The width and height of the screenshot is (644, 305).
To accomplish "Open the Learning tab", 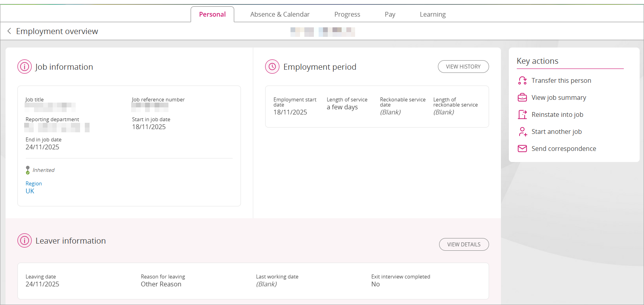I will [432, 14].
